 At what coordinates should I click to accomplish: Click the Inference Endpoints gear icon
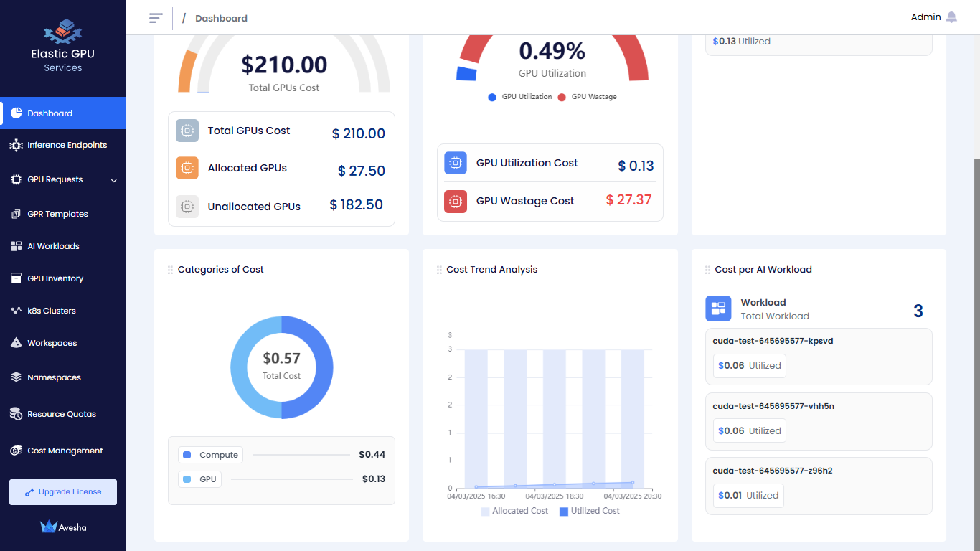click(x=16, y=145)
